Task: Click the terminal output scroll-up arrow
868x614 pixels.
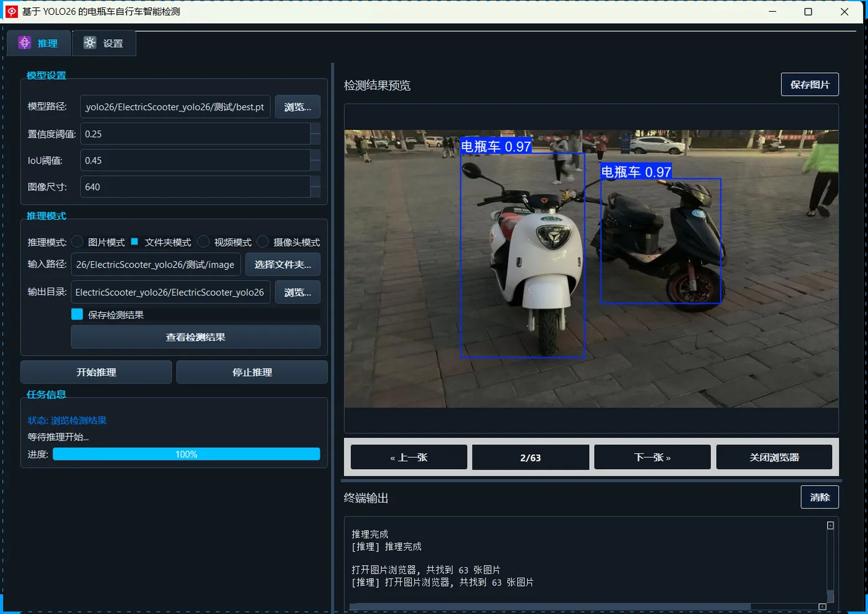Action: point(830,525)
